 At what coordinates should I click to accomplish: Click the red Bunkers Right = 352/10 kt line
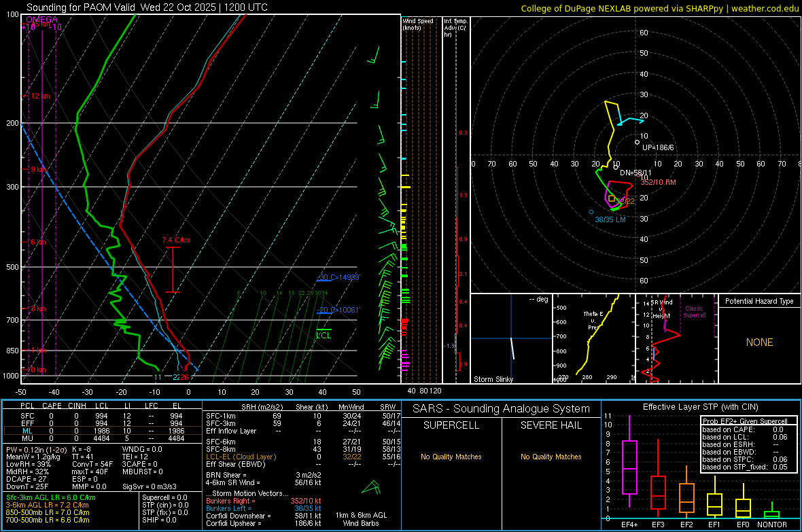(264, 501)
